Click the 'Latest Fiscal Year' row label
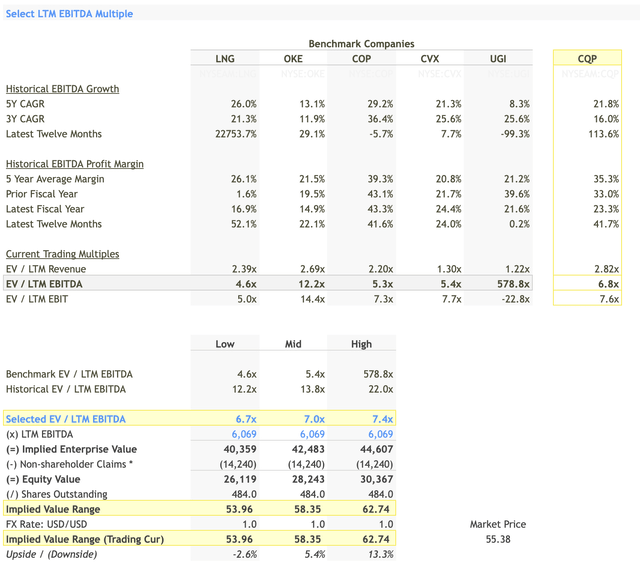640x572 pixels. tap(45, 209)
